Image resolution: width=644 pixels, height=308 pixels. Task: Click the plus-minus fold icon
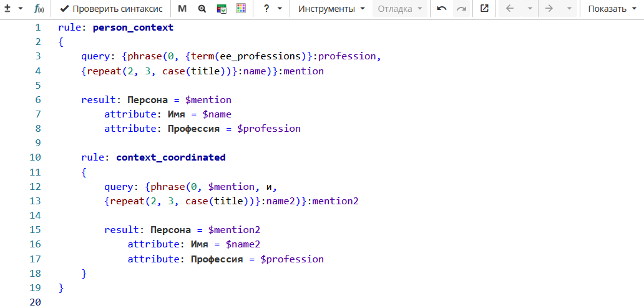click(7, 9)
